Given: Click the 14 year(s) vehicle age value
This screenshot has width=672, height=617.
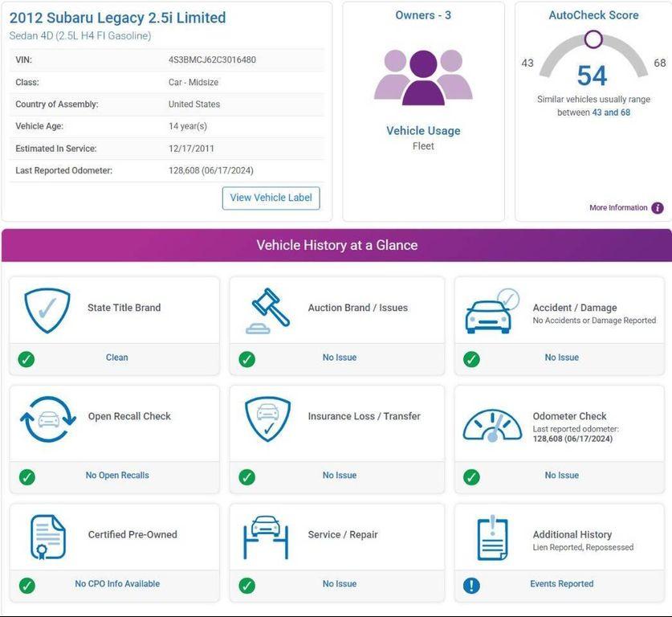Looking at the screenshot, I should click(188, 126).
